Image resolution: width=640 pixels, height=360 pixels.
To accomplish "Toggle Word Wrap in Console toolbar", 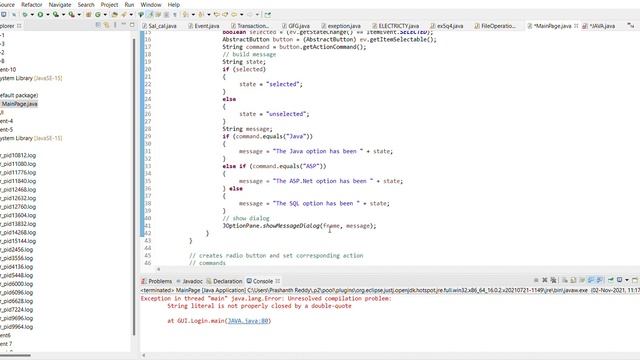I will [582, 280].
